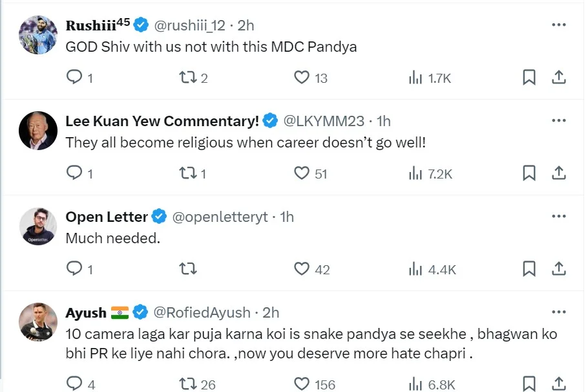The image size is (588, 392).
Task: Expand more options on Open Letter tweet
Action: (559, 217)
